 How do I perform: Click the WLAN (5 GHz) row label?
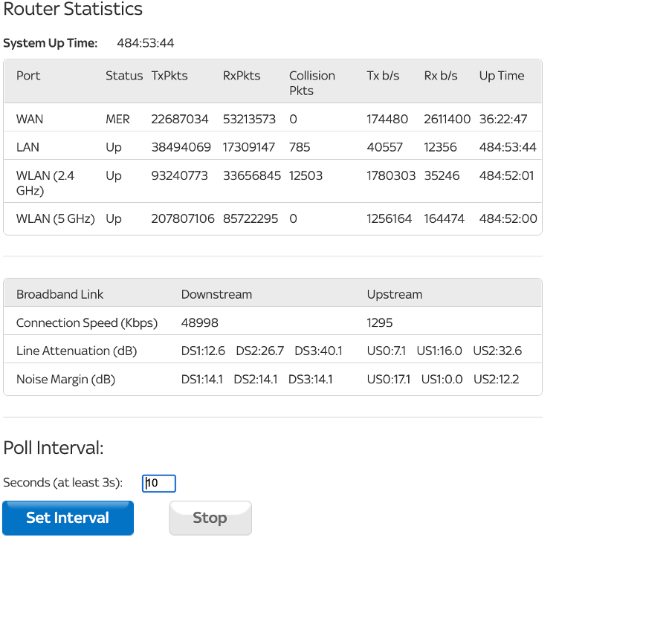pos(55,219)
